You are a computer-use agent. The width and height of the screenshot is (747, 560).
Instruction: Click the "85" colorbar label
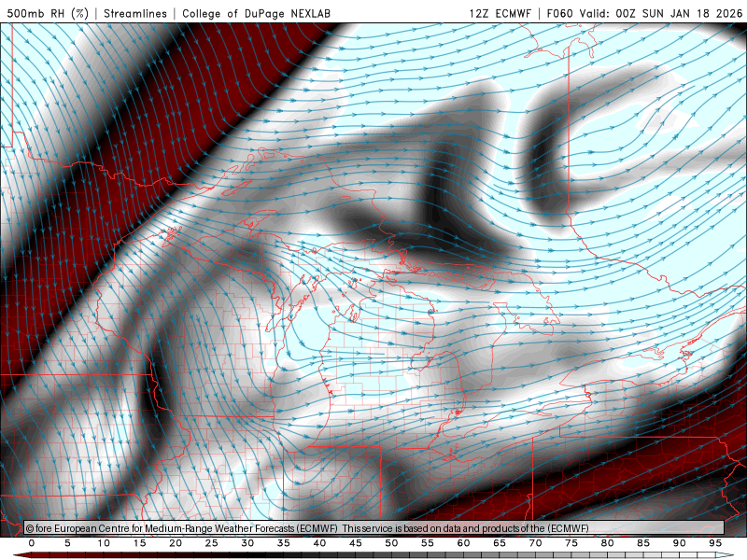(643, 543)
